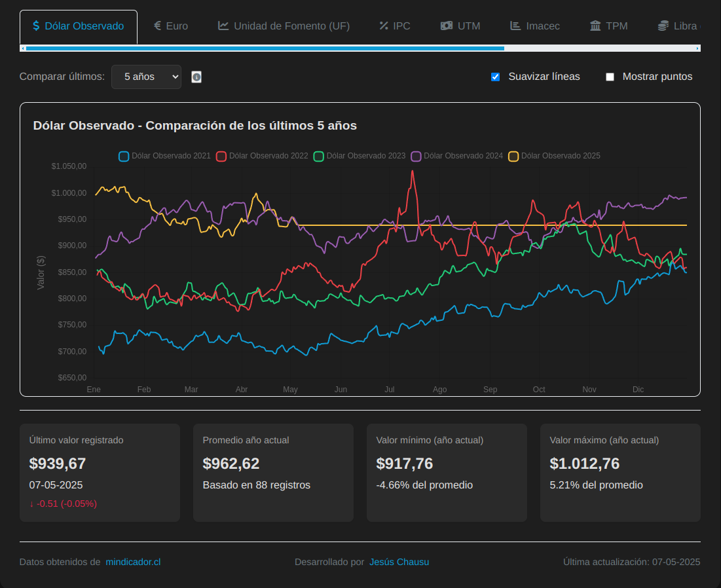Open the Imacec indicator tab
This screenshot has width=721, height=588.
click(x=535, y=26)
